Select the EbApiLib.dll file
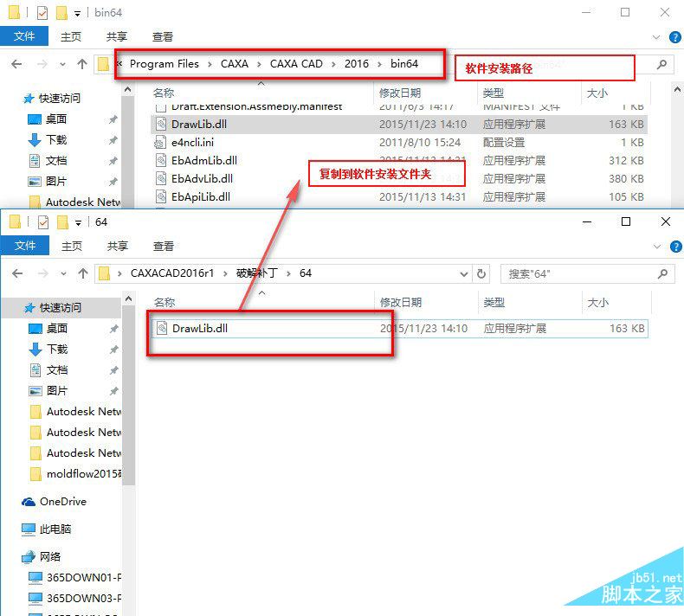Viewport: 684px width, 616px height. coord(398,197)
